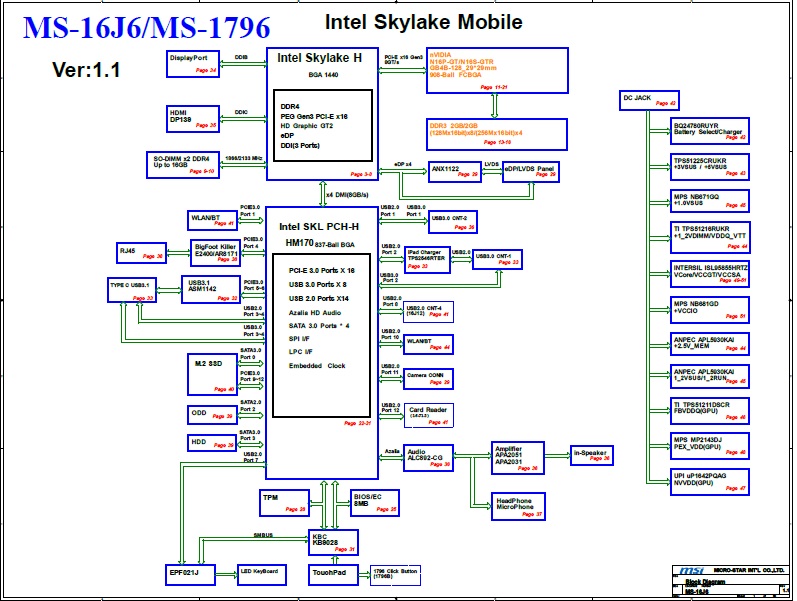Viewport: 797px width, 601px height.
Task: Click the Intel Skylake Mobile heading
Action: (x=423, y=22)
